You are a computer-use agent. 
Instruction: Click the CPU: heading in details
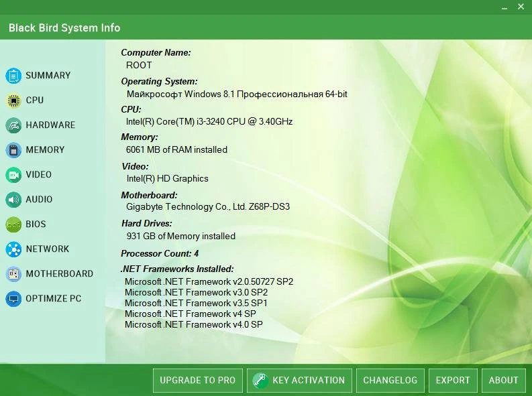pos(131,109)
